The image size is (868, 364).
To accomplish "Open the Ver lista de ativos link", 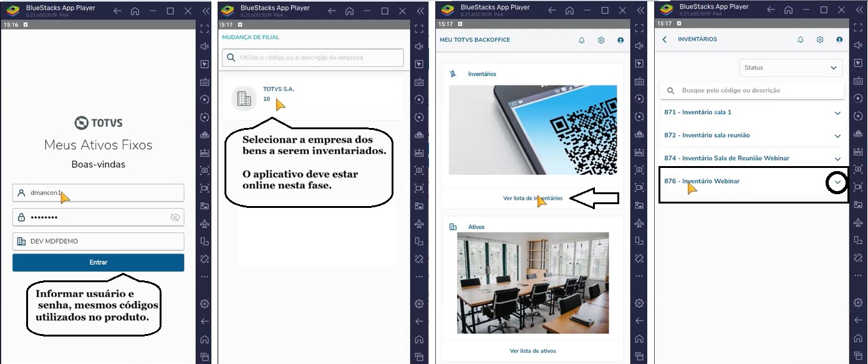I will click(533, 351).
